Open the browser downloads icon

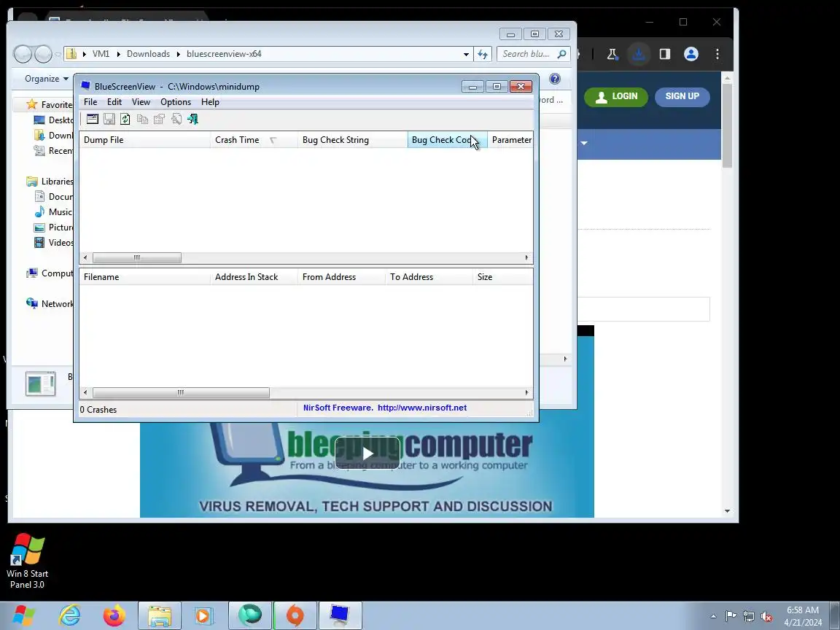(639, 54)
